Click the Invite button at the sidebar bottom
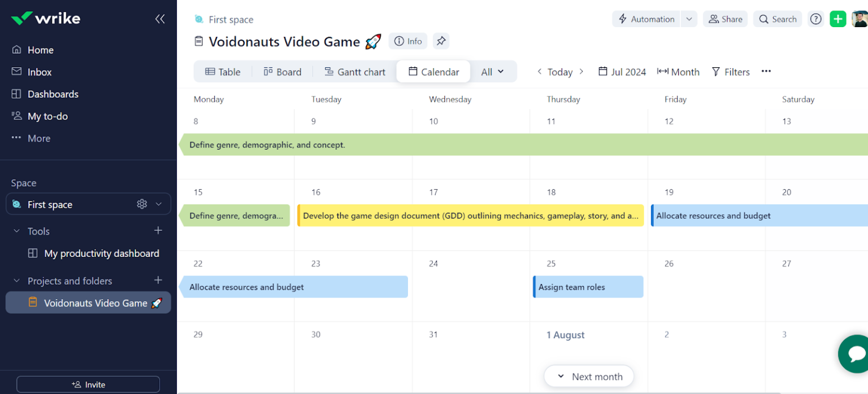The width and height of the screenshot is (868, 394). point(88,384)
